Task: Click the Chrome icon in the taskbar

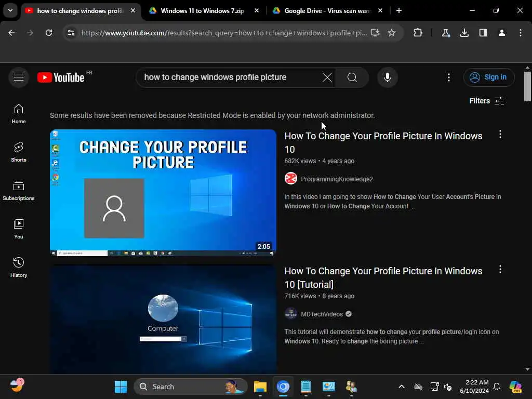Action: click(x=283, y=387)
